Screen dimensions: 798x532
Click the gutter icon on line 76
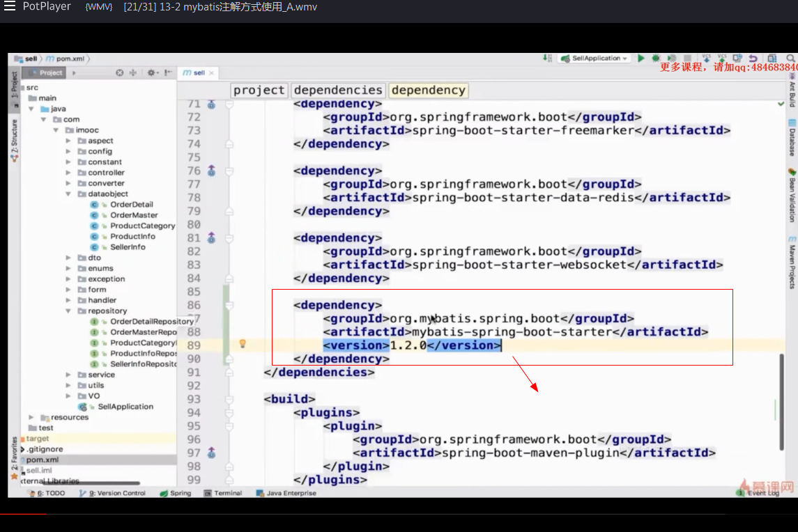pyautogui.click(x=211, y=171)
